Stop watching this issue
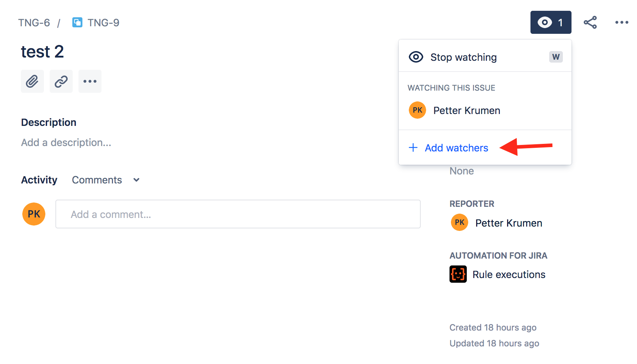 [463, 57]
